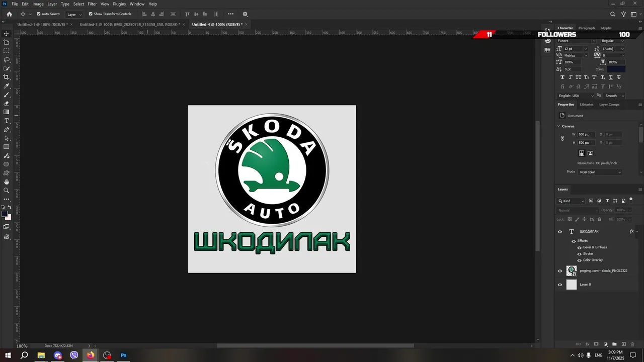Open the English: USA language dropdown
The image size is (644, 362).
(576, 96)
